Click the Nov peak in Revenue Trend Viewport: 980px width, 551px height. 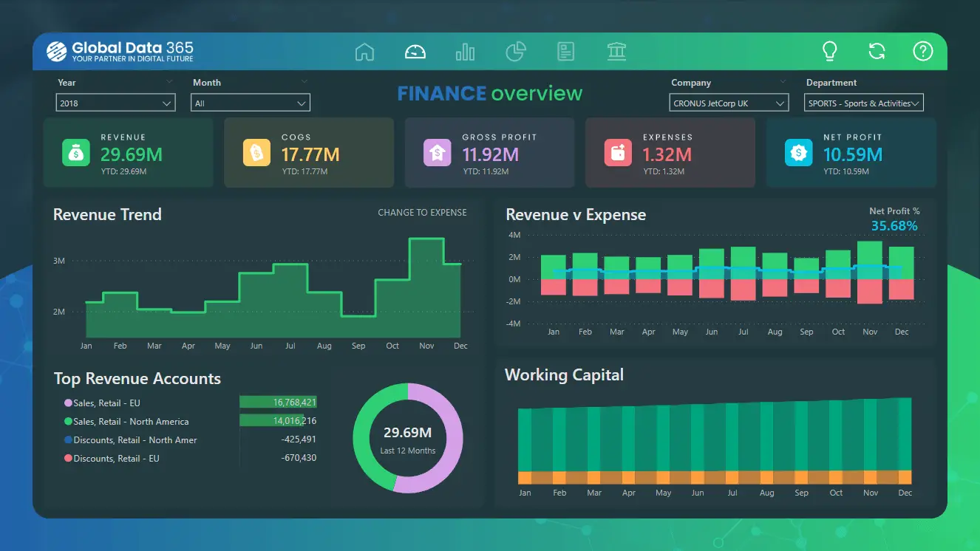pyautogui.click(x=426, y=288)
